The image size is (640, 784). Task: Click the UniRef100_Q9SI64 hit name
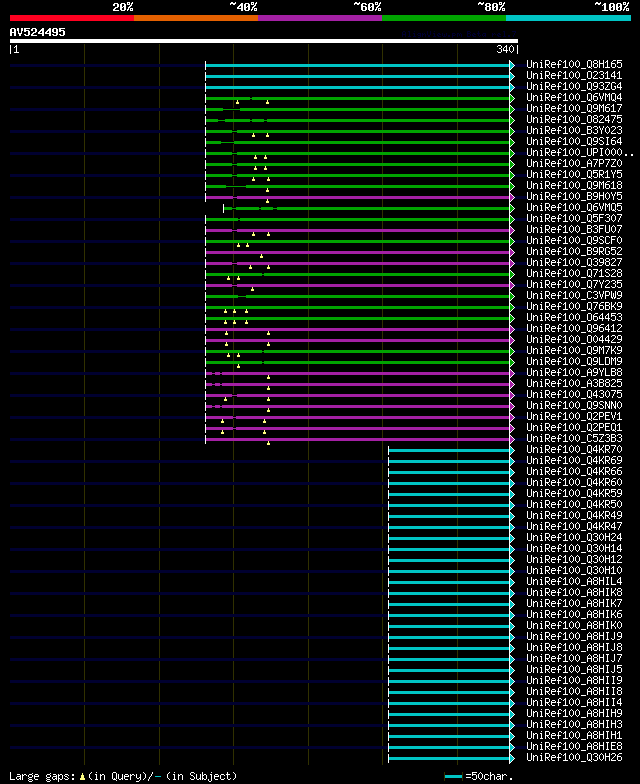[574, 142]
